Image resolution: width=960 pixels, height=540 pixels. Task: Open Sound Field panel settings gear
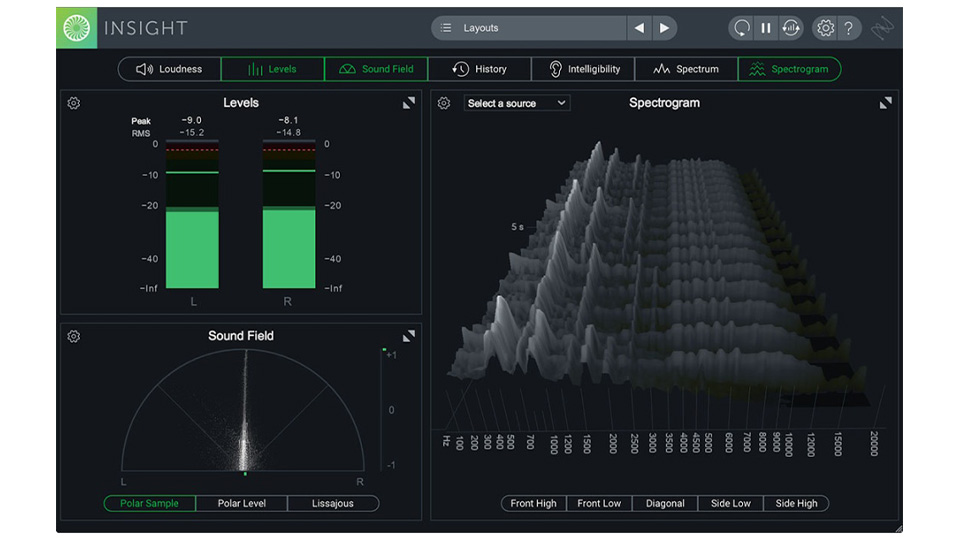[74, 336]
